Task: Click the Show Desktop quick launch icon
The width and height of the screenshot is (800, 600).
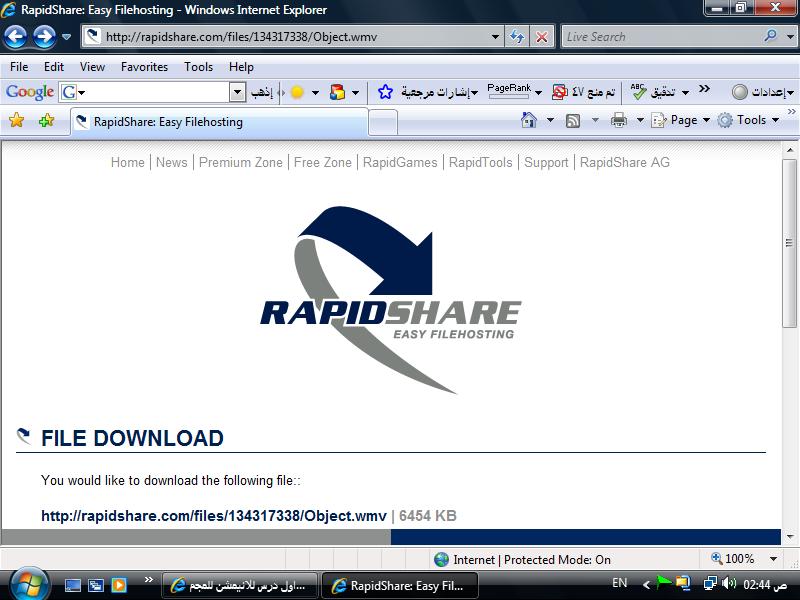Action: click(72, 585)
